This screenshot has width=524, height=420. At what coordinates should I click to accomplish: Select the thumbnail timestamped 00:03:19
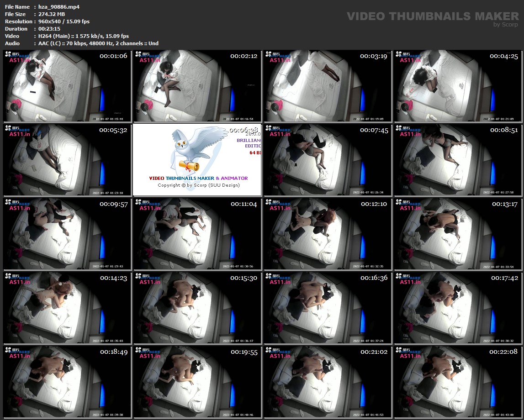(328, 86)
